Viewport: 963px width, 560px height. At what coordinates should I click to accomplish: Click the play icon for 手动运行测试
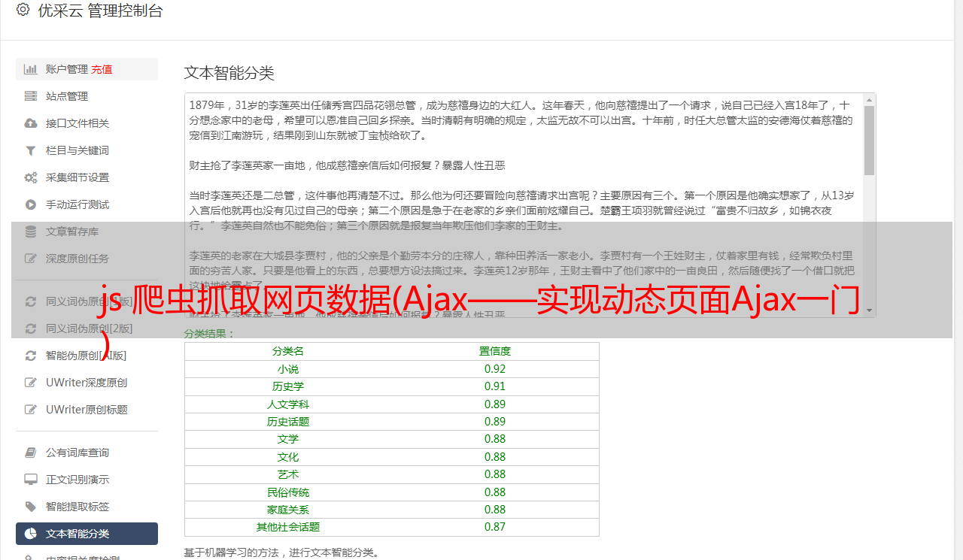(x=31, y=204)
